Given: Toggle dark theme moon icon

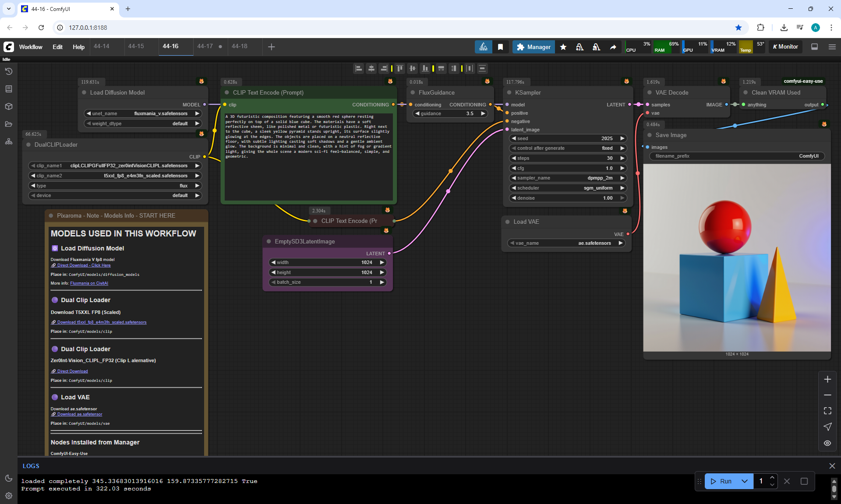Looking at the screenshot, I should click(9, 478).
